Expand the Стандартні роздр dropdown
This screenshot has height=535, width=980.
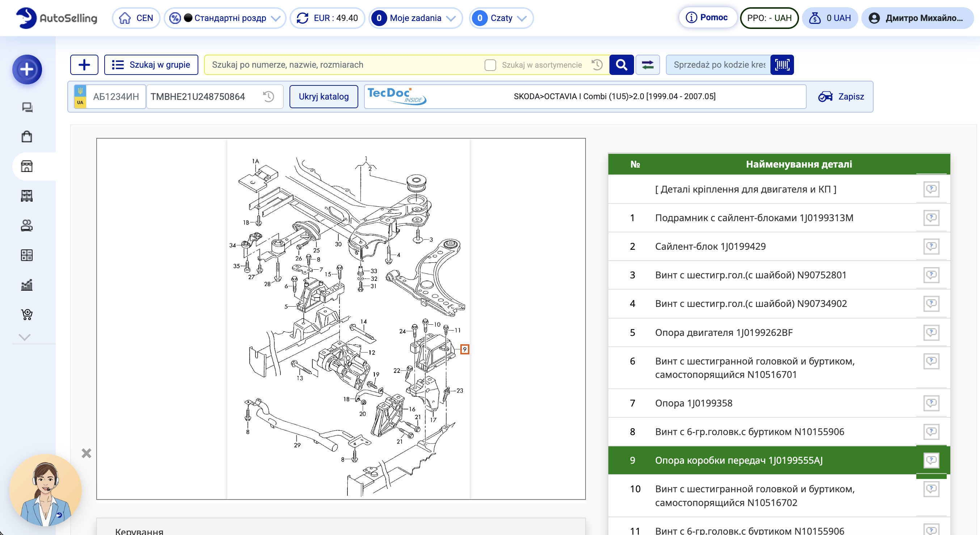tap(275, 18)
